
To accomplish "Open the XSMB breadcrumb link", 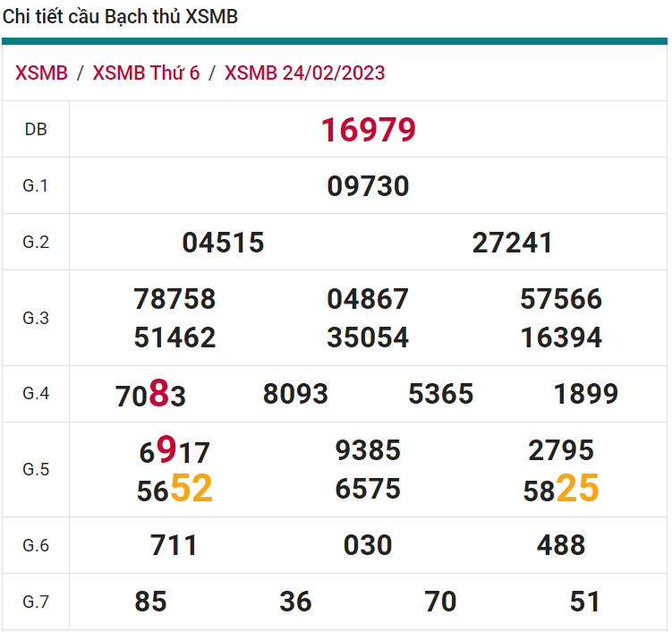I will click(41, 73).
